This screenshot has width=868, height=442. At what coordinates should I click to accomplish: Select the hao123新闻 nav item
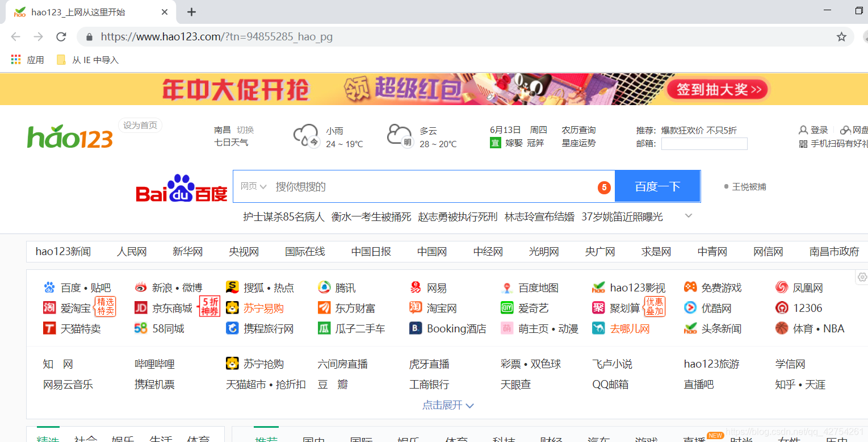[x=63, y=252]
